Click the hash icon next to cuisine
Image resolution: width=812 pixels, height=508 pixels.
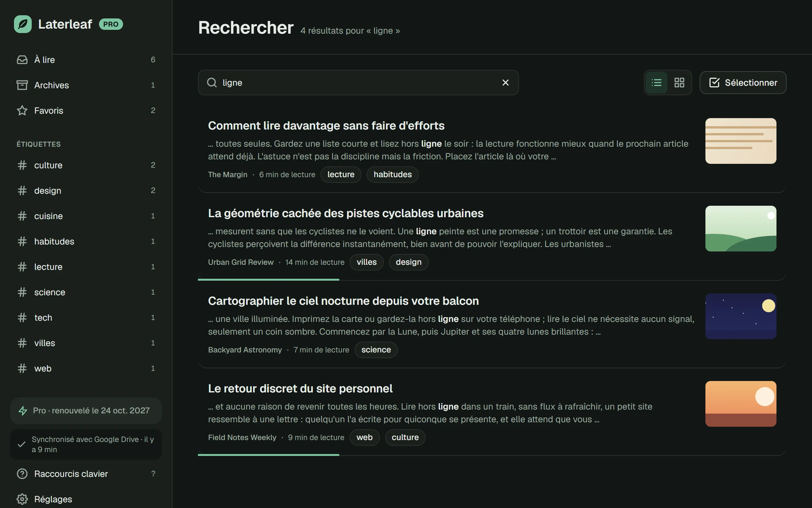pyautogui.click(x=22, y=216)
